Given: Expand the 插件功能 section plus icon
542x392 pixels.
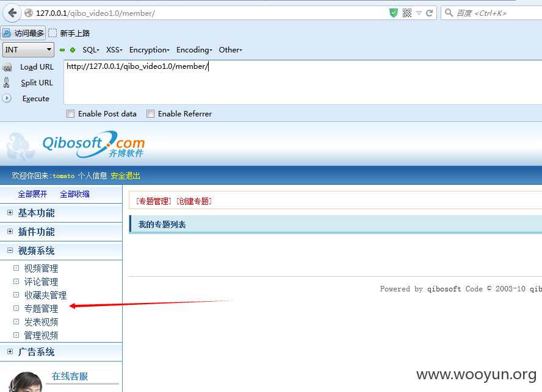Looking at the screenshot, I should click(x=10, y=232).
